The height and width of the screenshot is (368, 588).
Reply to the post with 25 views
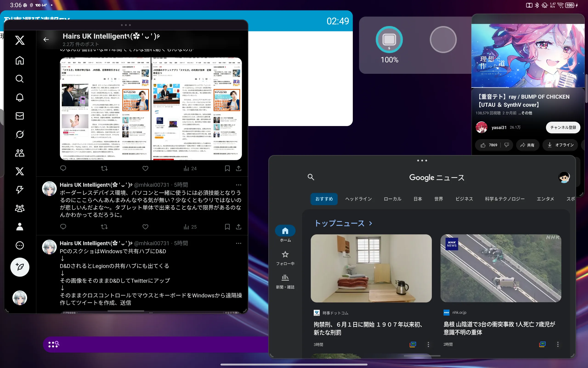click(63, 227)
